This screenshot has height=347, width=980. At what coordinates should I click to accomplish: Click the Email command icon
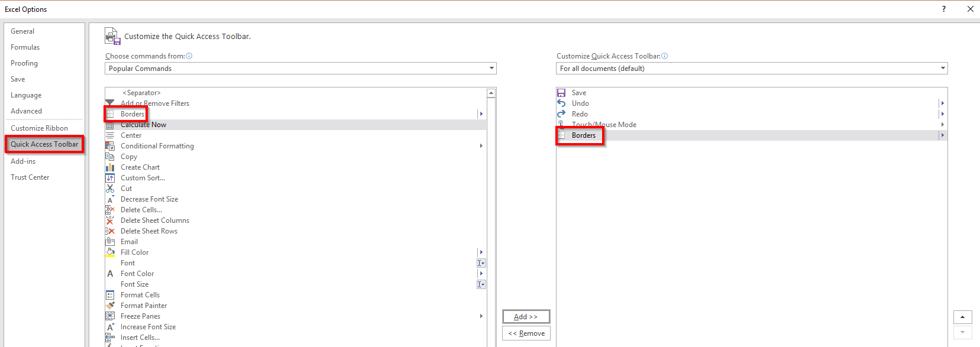tap(110, 242)
